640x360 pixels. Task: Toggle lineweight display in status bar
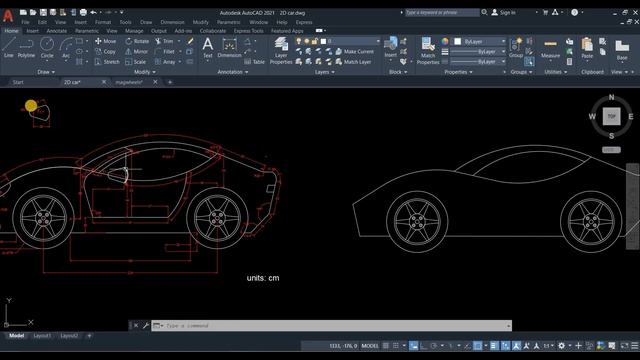494,346
